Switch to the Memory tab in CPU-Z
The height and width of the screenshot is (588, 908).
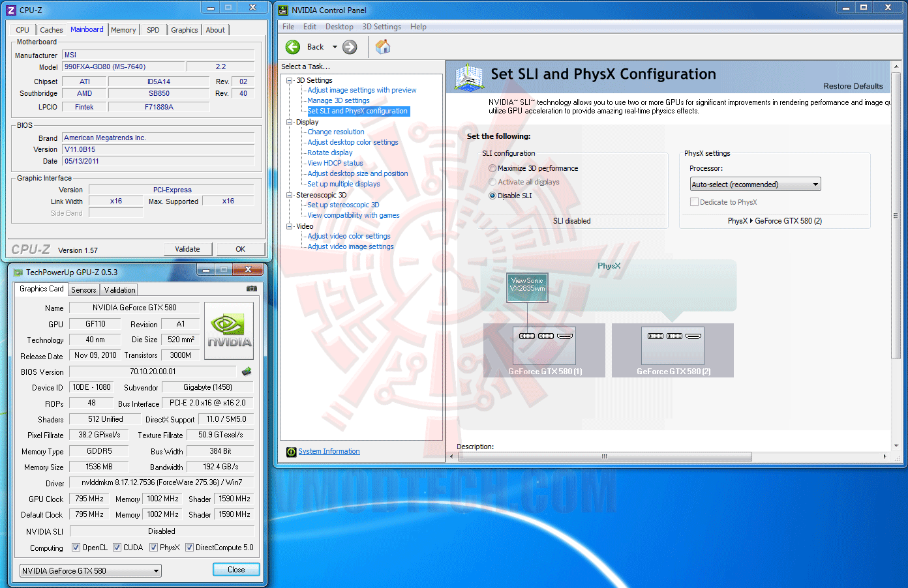pos(123,30)
